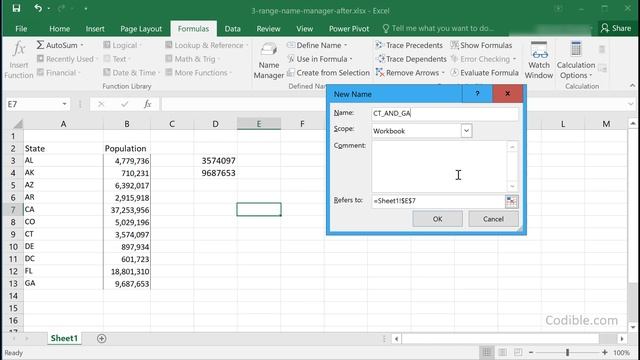The width and height of the screenshot is (640, 360).
Task: Open Name Manager
Action: click(x=269, y=60)
